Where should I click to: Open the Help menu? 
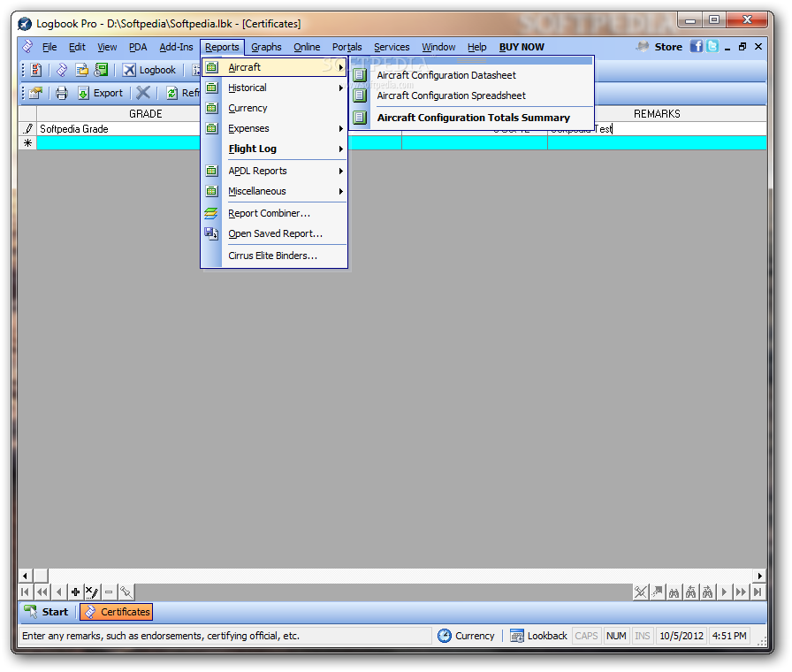click(x=476, y=47)
